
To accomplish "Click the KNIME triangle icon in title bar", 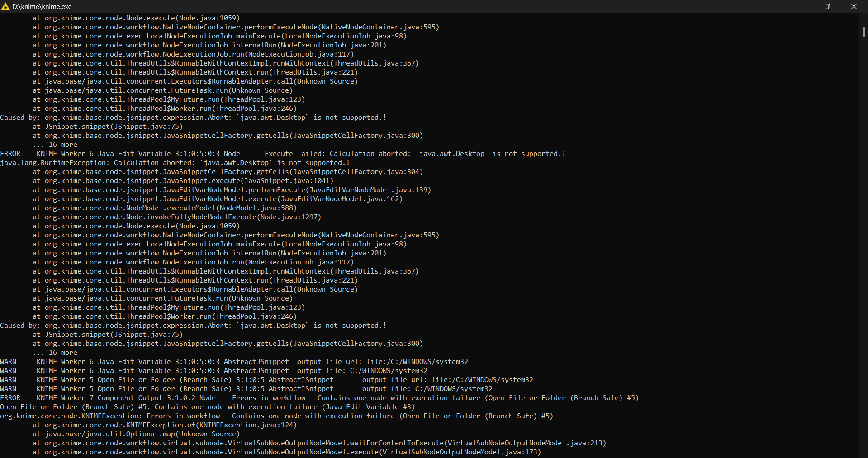I will tap(5, 6).
